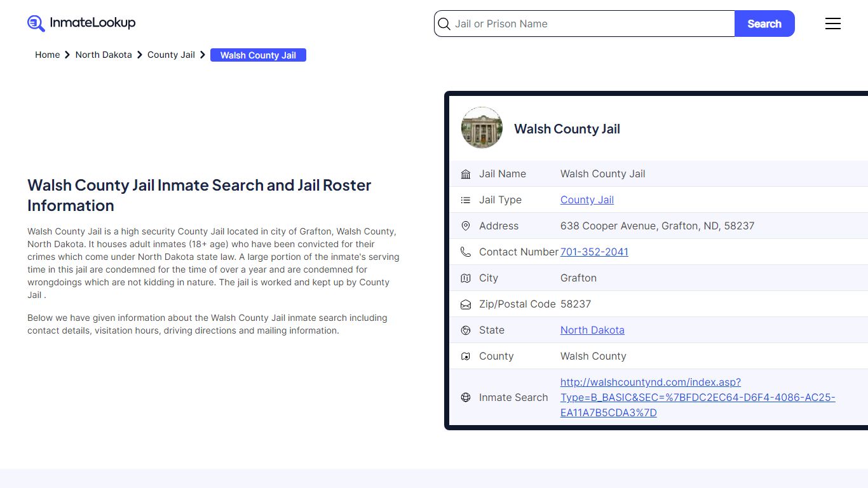Call the 701-352-2041 phone link
This screenshot has height=488, width=868.
[x=594, y=252]
